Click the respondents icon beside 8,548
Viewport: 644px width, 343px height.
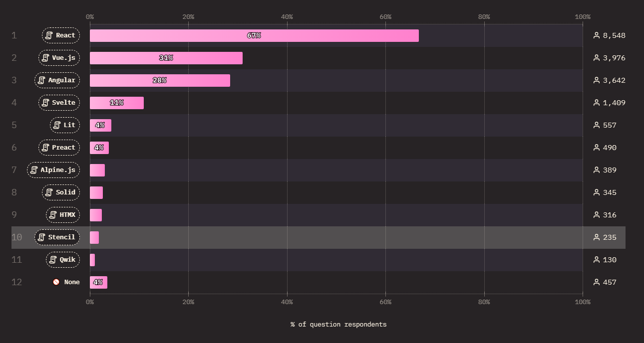pyautogui.click(x=596, y=35)
